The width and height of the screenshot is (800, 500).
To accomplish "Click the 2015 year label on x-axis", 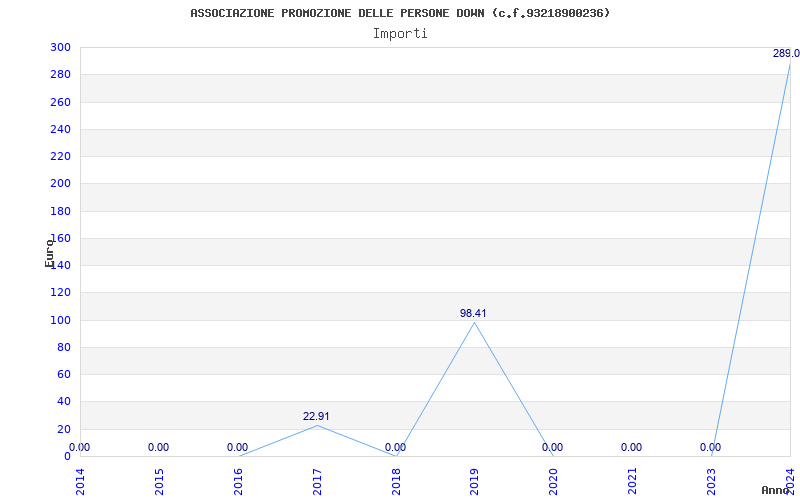I will click(159, 482).
